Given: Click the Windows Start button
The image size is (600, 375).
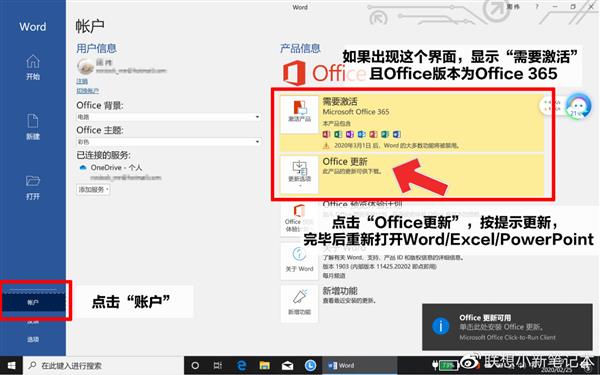Looking at the screenshot, I should [11, 365].
